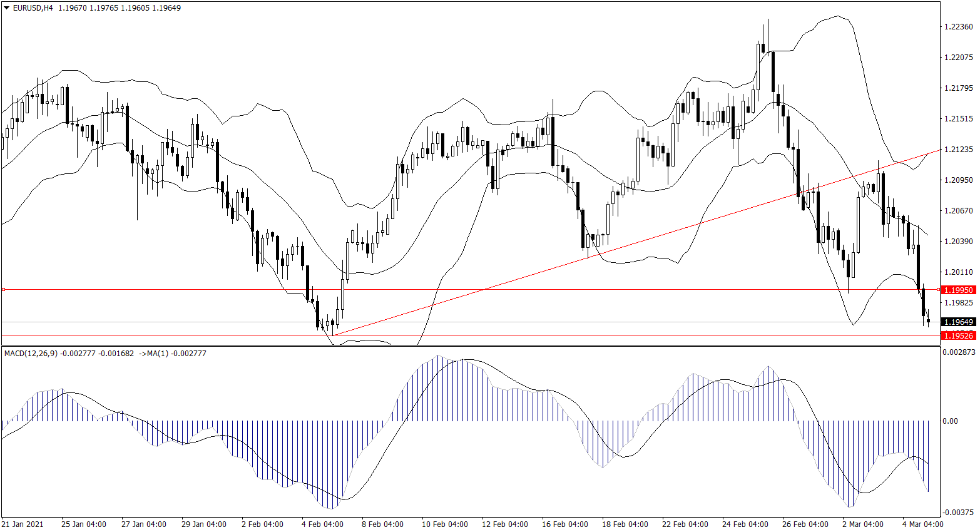Click the MACD -0.00375 scale label
Image resolution: width=980 pixels, height=532 pixels.
pyautogui.click(x=958, y=513)
